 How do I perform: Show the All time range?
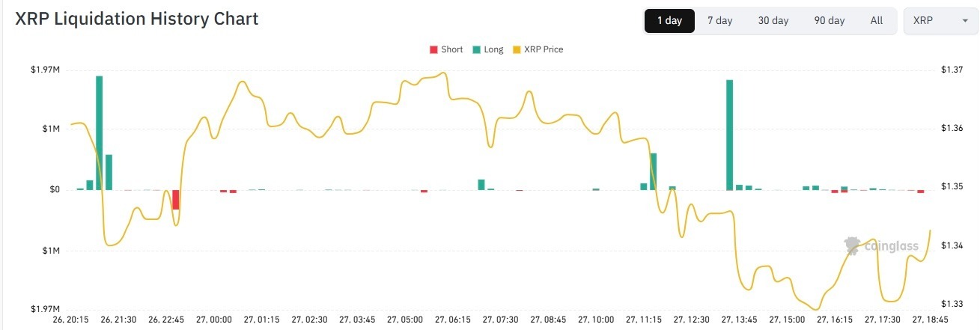(876, 21)
